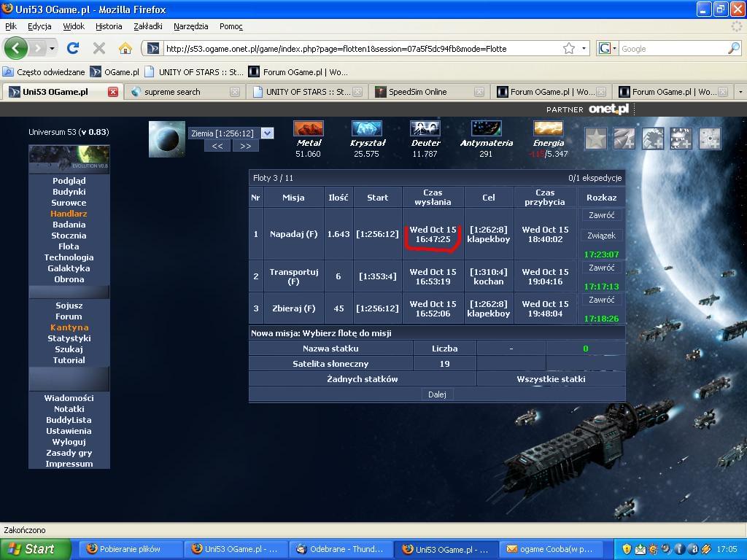Click the planet thumbnail image
Image resolution: width=747 pixels, height=560 pixels.
coord(167,139)
